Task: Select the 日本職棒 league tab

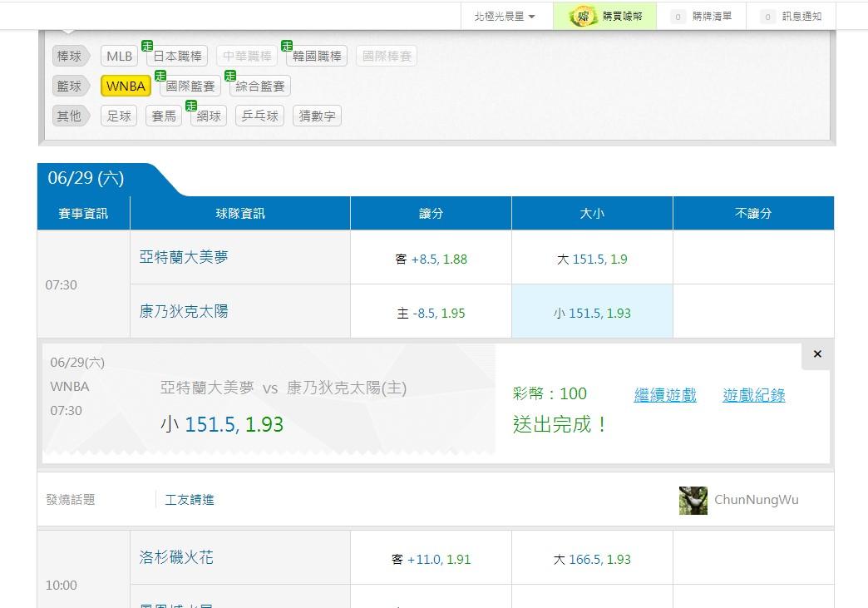Action: tap(177, 56)
